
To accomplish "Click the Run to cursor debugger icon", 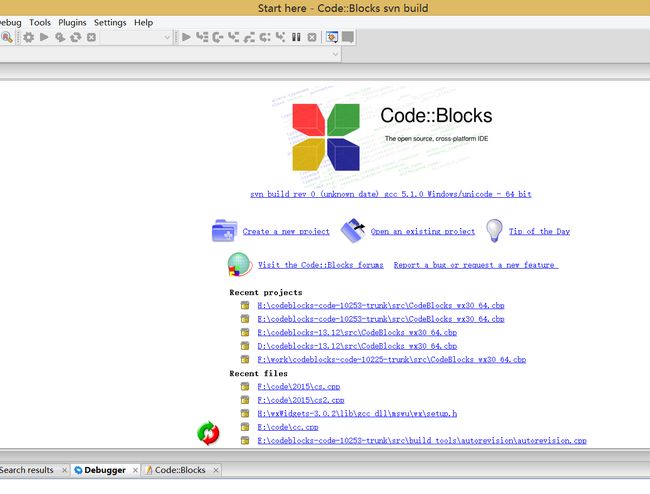I will (x=202, y=37).
